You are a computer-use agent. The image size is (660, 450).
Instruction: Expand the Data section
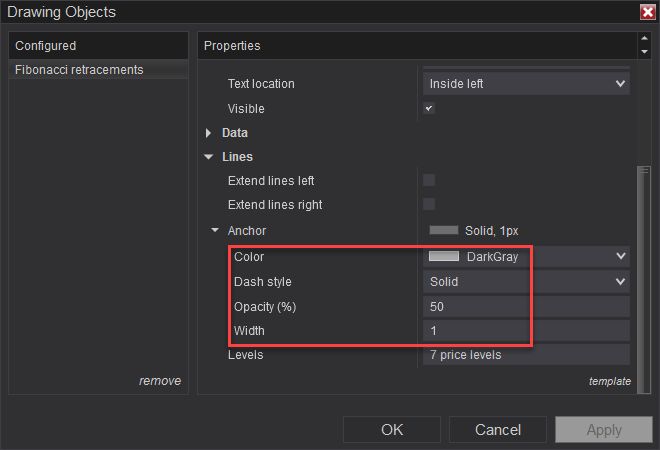coord(209,132)
